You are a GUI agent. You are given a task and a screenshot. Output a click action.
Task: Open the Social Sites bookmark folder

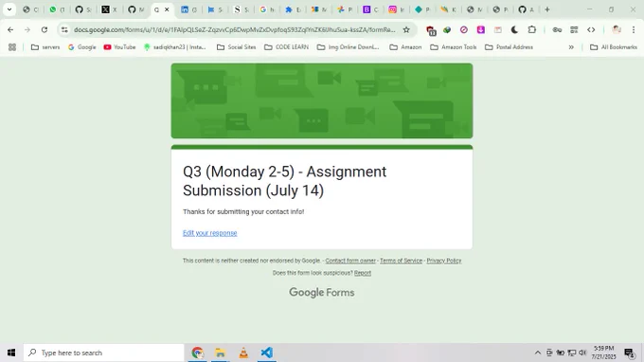(236, 47)
